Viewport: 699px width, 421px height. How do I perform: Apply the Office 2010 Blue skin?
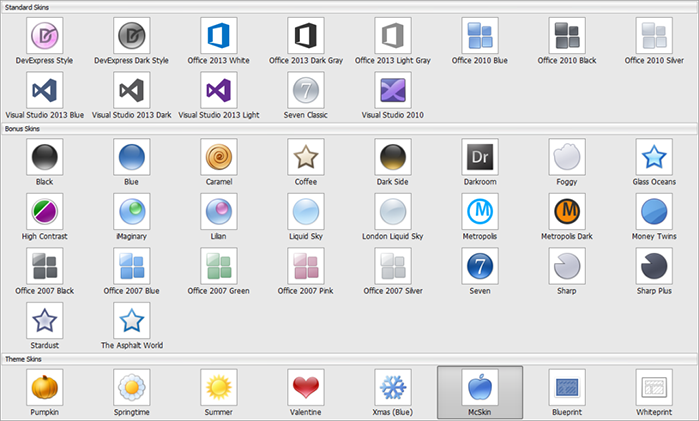pos(480,36)
